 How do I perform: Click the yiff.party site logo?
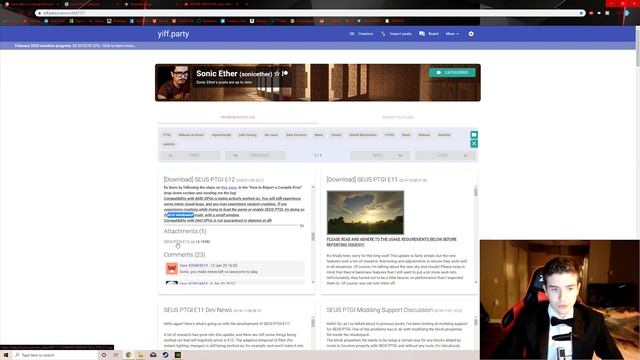coord(173,34)
